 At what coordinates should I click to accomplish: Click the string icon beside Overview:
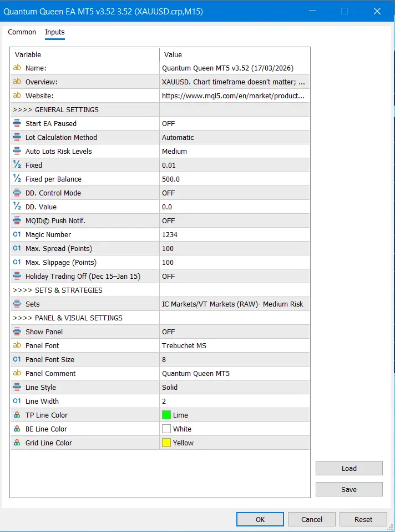point(17,82)
